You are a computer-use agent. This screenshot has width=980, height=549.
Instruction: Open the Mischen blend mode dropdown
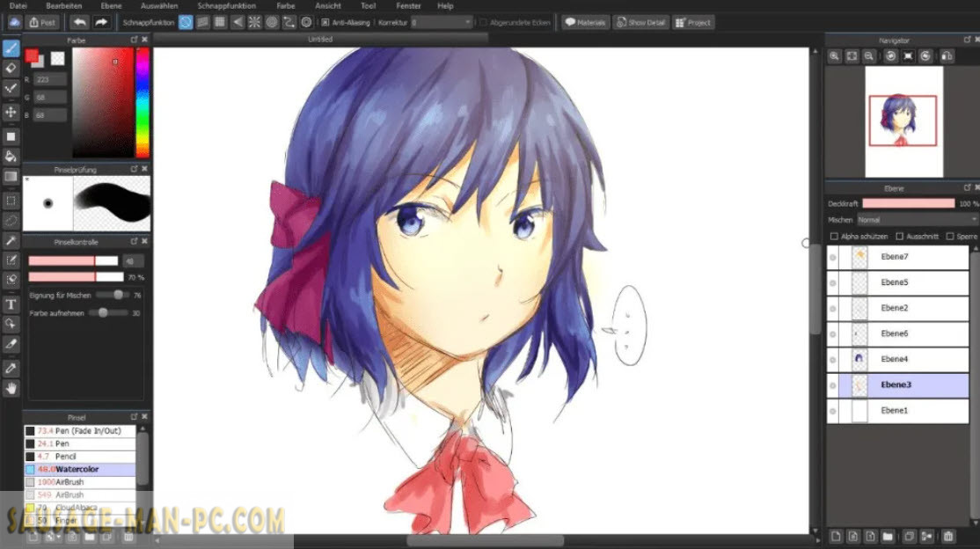point(917,220)
